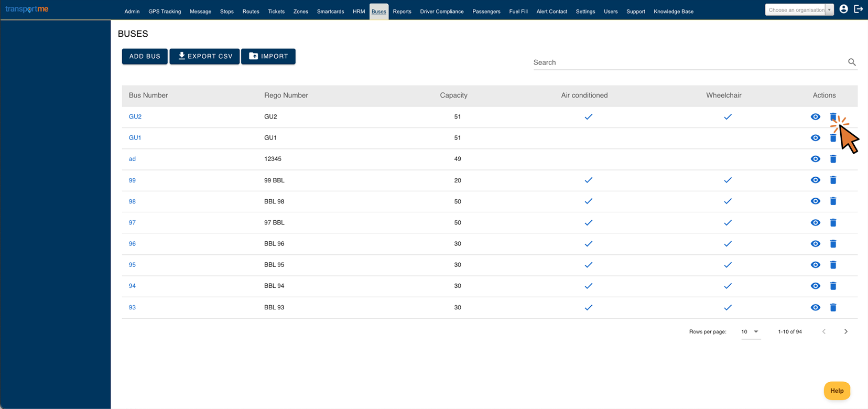View bus 93 using the eye icon

pos(815,307)
